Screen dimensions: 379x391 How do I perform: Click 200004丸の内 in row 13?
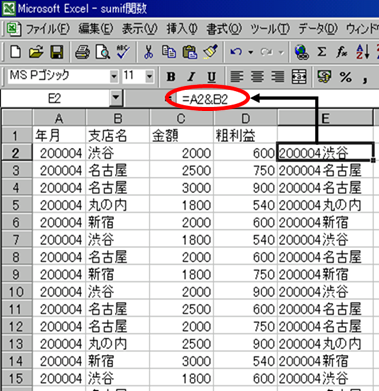325,344
